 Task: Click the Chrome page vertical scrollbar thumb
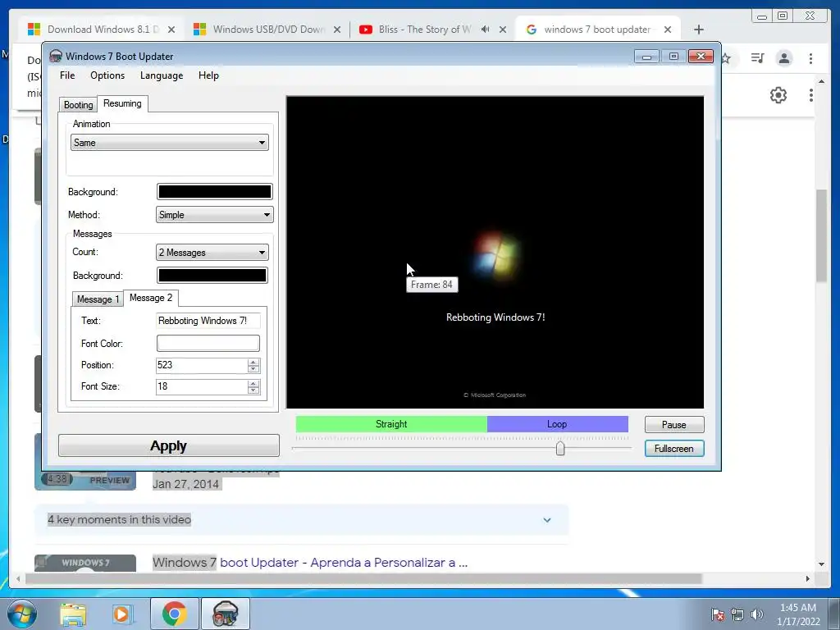(x=822, y=235)
